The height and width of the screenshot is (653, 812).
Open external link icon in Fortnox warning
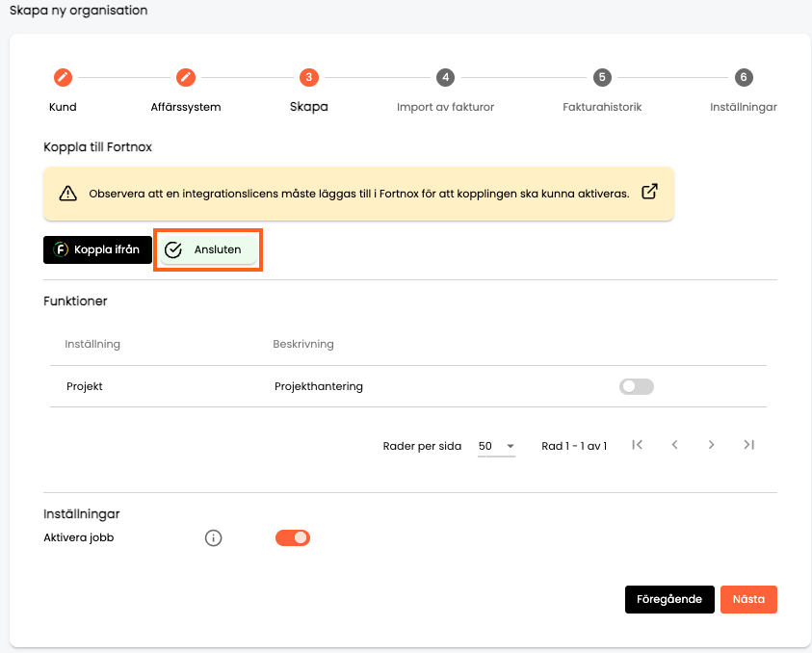point(649,192)
